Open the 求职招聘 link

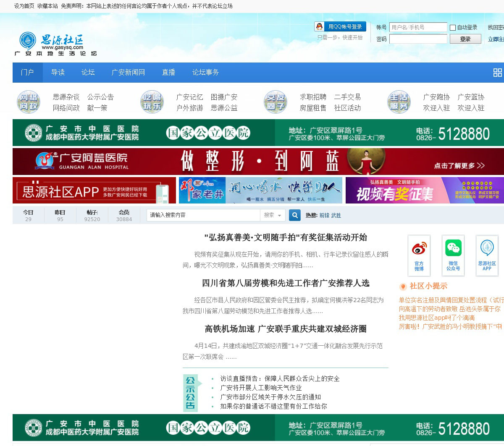(x=313, y=97)
